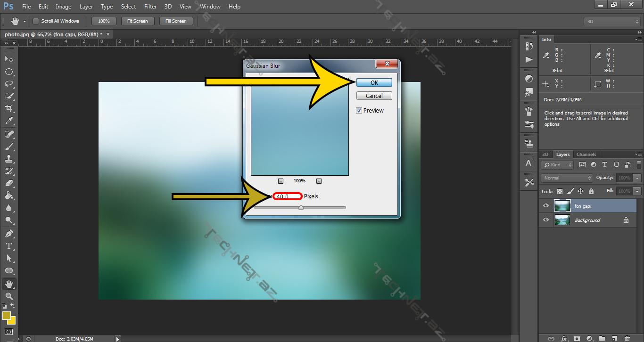Uncheck the Preview checkbox
This screenshot has height=342, width=644.
(x=359, y=111)
